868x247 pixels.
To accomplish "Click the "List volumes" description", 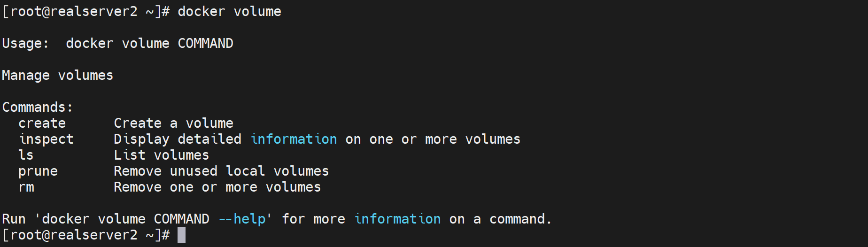I will pos(161,155).
